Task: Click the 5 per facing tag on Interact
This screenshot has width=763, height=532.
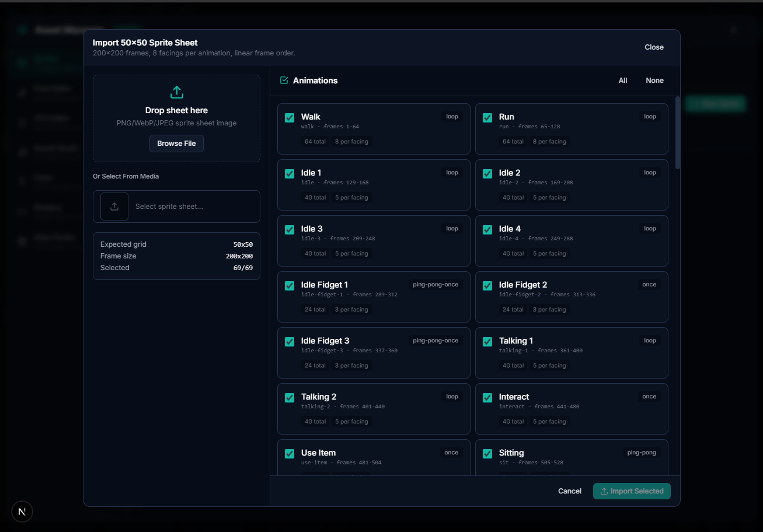Action: click(x=549, y=422)
